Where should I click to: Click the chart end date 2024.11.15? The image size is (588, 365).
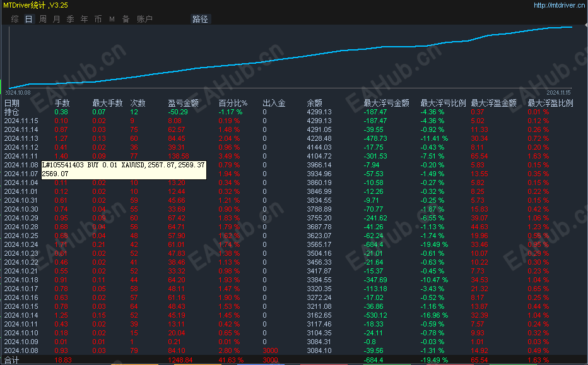[x=558, y=92]
